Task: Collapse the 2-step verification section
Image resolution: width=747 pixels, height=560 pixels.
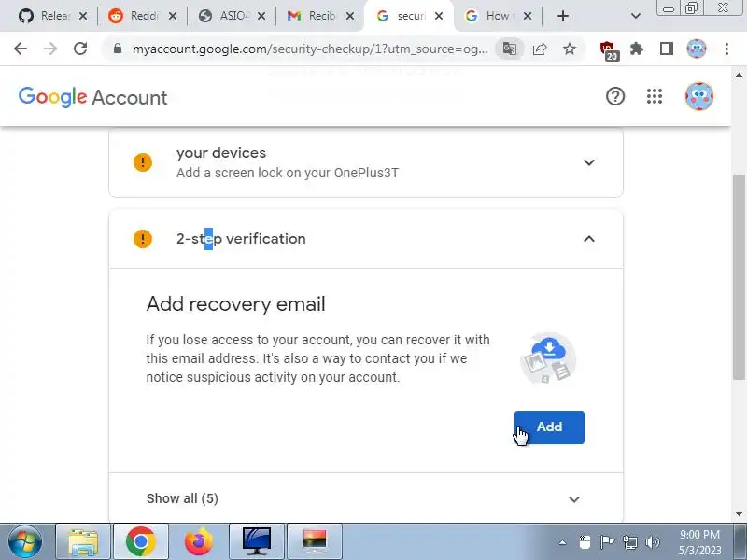Action: pos(589,239)
